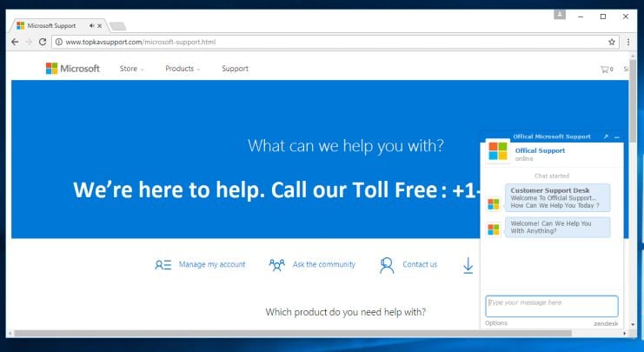This screenshot has width=644, height=352.
Task: Open the Ask the community link
Action: pyautogui.click(x=323, y=264)
